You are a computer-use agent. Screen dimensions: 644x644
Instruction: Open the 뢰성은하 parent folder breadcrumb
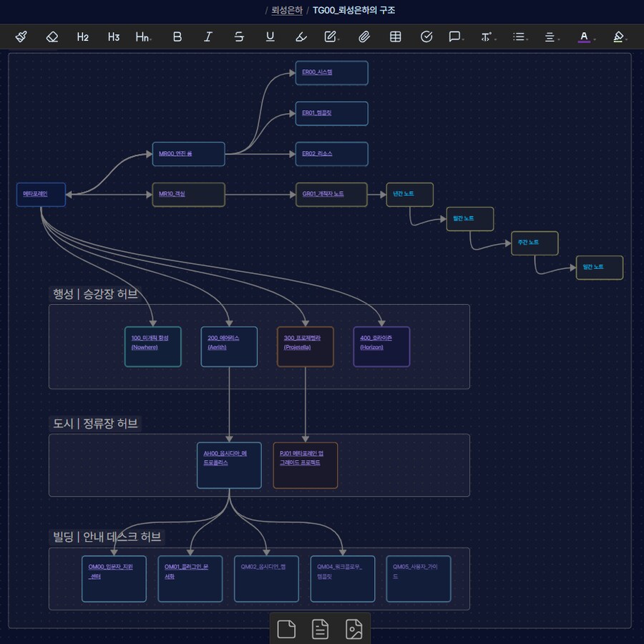click(287, 10)
